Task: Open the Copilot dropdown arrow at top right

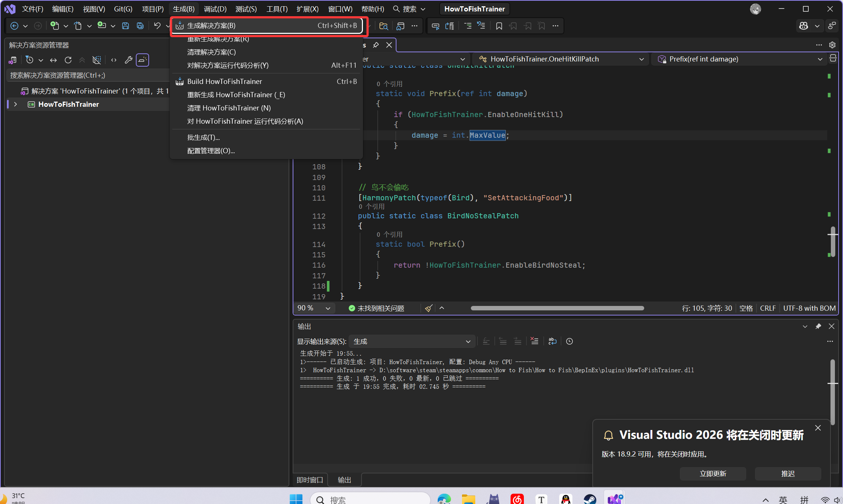Action: (x=817, y=26)
